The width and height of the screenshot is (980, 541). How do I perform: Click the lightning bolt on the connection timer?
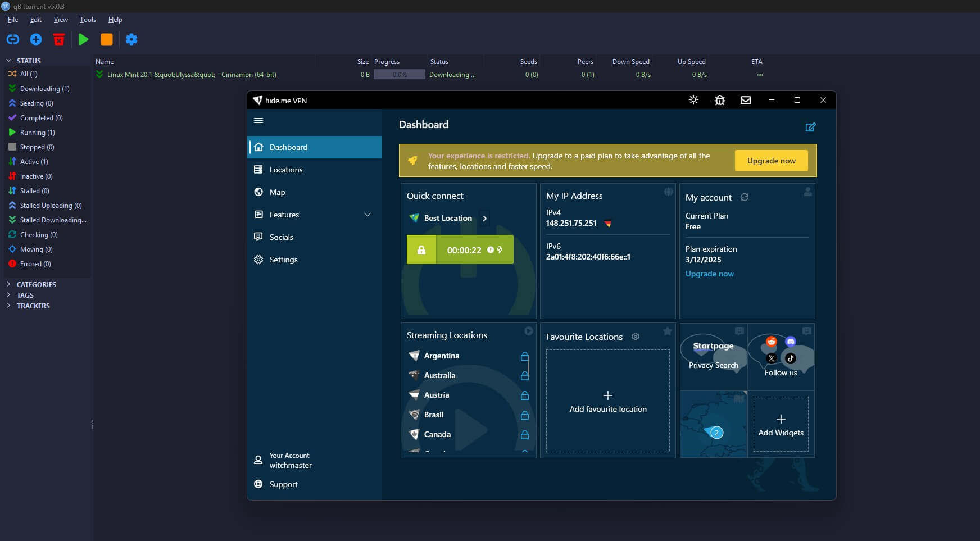coord(500,250)
